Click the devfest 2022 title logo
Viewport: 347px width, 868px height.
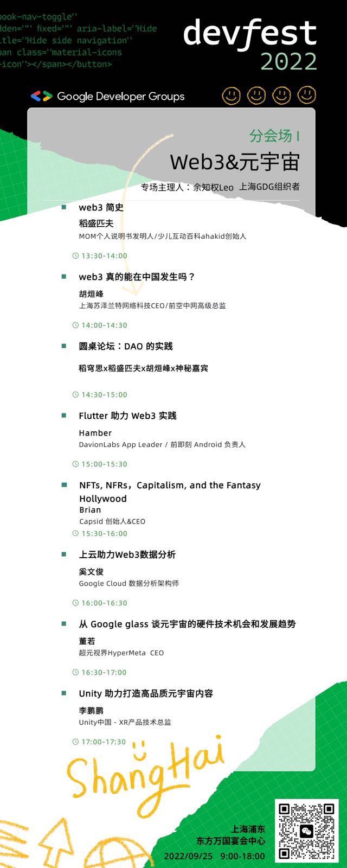tap(250, 45)
